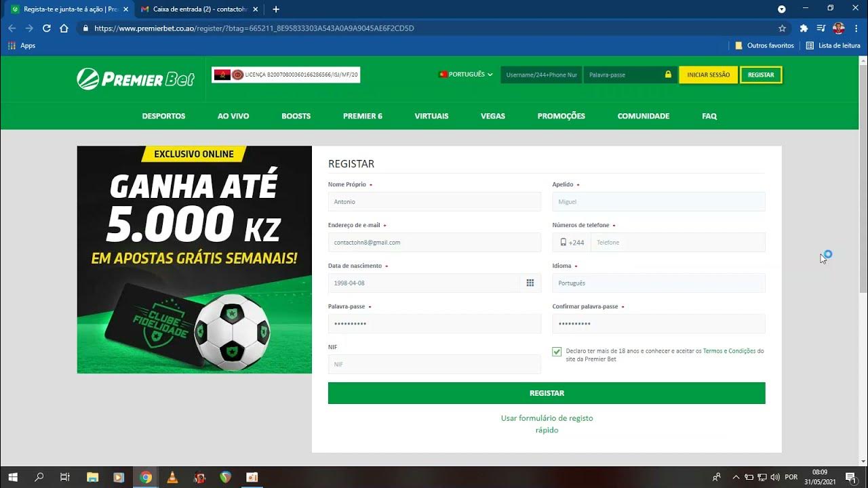Viewport: 868px width, 488px height.
Task: Close the Gmail inbox tab
Action: tap(255, 9)
